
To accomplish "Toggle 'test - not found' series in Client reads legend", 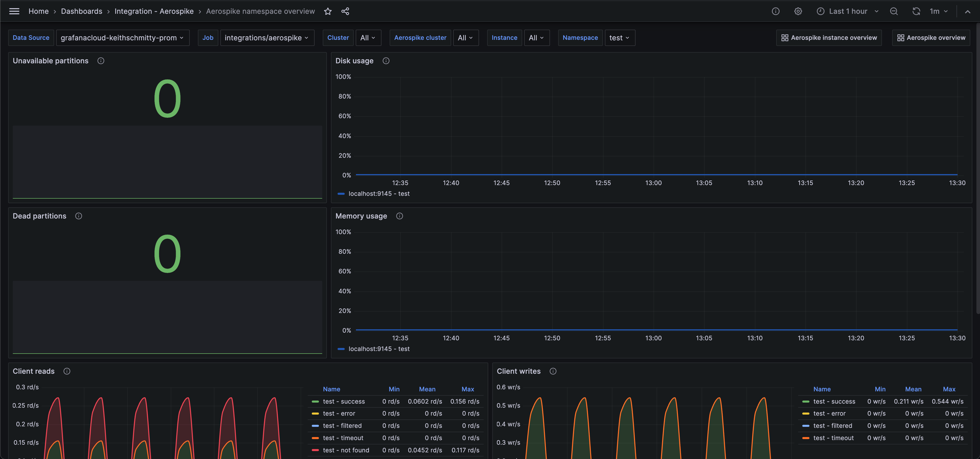I will 346,450.
